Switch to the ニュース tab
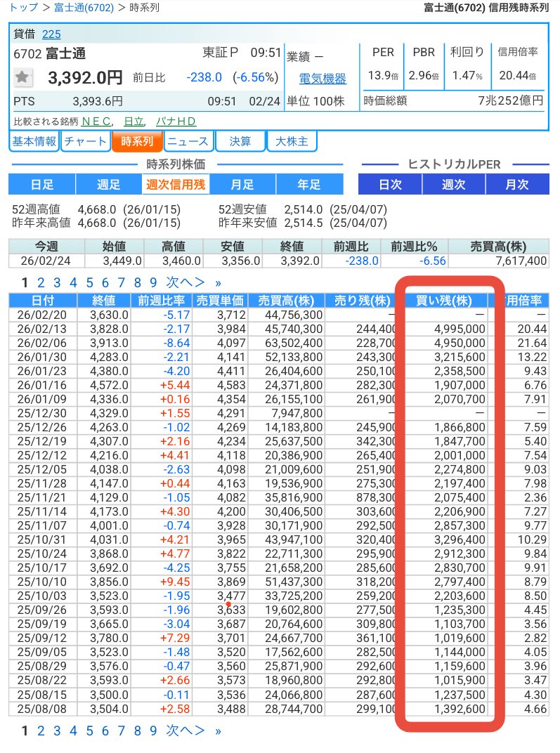 tap(188, 141)
